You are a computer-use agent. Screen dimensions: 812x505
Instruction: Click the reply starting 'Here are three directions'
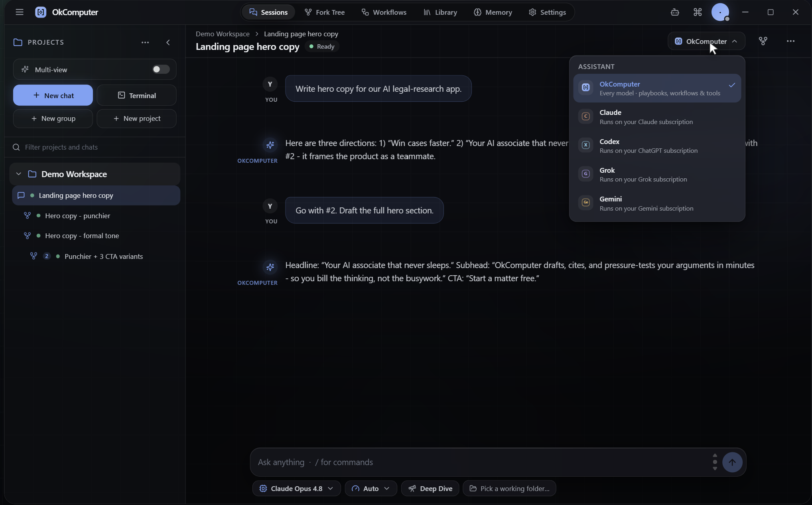pos(426,150)
